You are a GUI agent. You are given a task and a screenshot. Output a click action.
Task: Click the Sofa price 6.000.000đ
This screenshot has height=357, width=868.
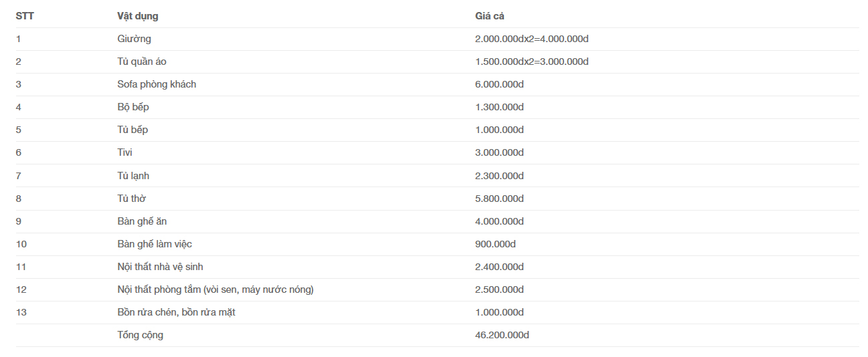click(x=499, y=84)
